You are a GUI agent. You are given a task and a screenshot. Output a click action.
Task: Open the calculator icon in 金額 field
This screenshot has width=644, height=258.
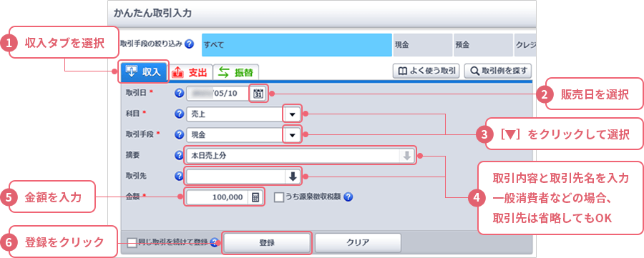pyautogui.click(x=255, y=197)
